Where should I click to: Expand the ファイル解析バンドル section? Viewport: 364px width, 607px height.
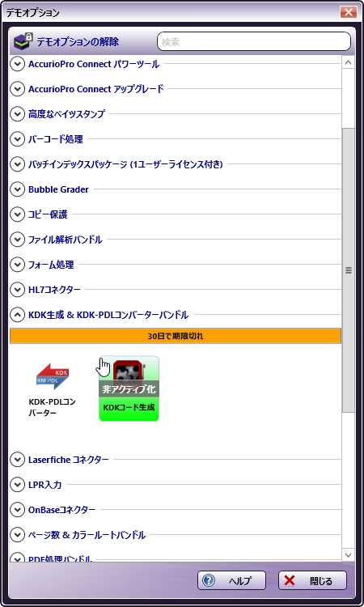[18, 240]
